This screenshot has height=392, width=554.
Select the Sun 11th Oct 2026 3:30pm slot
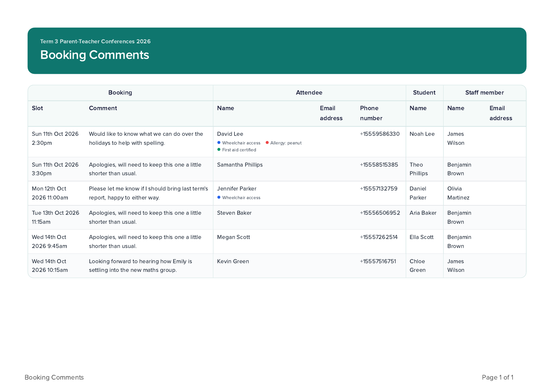55,169
